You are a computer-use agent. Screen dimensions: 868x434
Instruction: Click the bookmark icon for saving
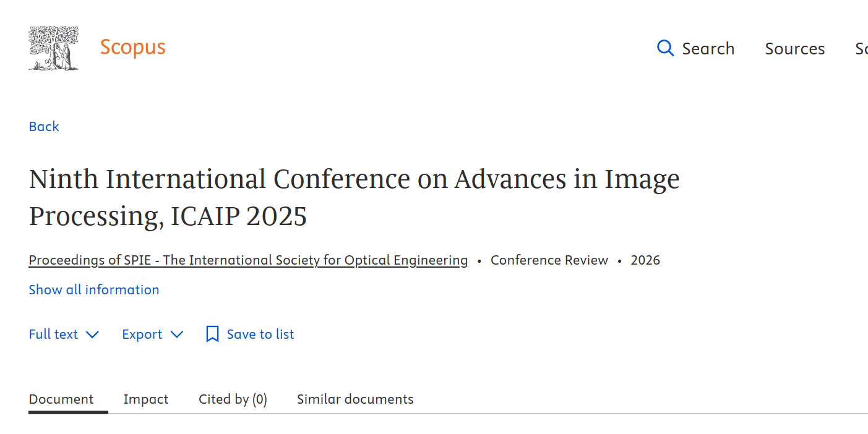pos(212,334)
